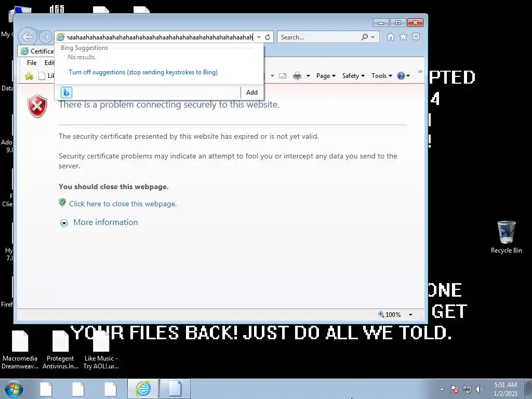Go back with the browser Back arrow

click(x=28, y=37)
